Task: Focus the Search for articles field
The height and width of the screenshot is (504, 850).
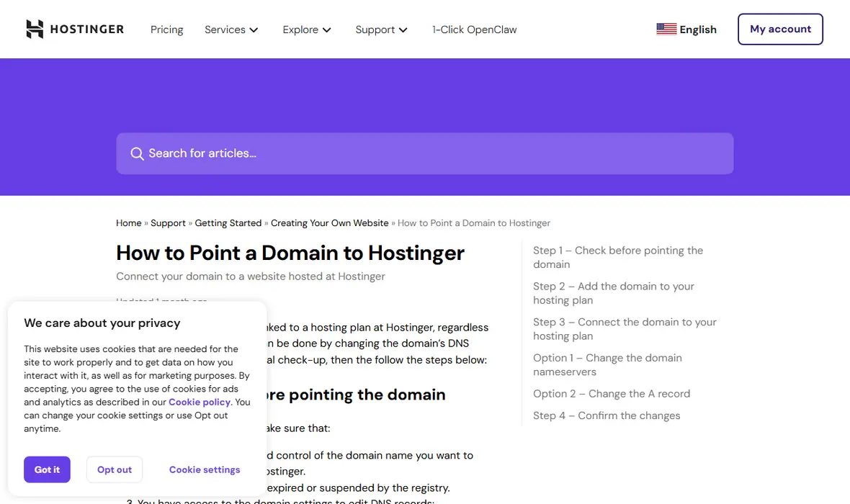Action: click(x=425, y=153)
